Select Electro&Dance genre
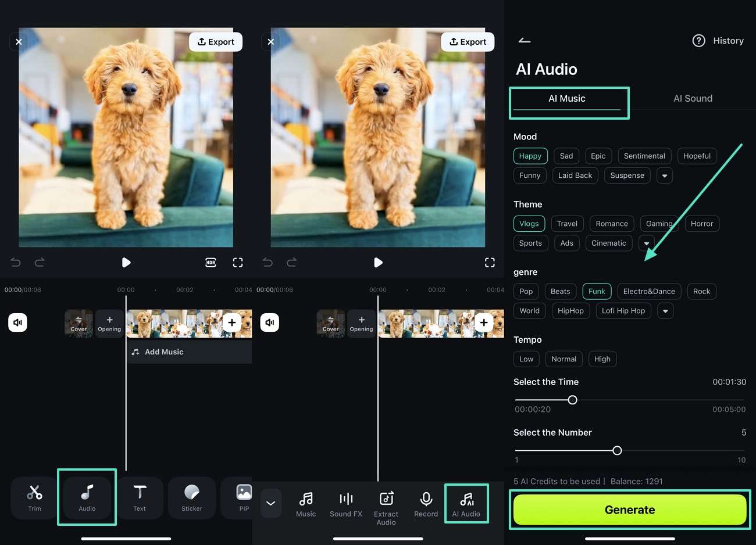Image resolution: width=756 pixels, height=545 pixels. pyautogui.click(x=649, y=291)
